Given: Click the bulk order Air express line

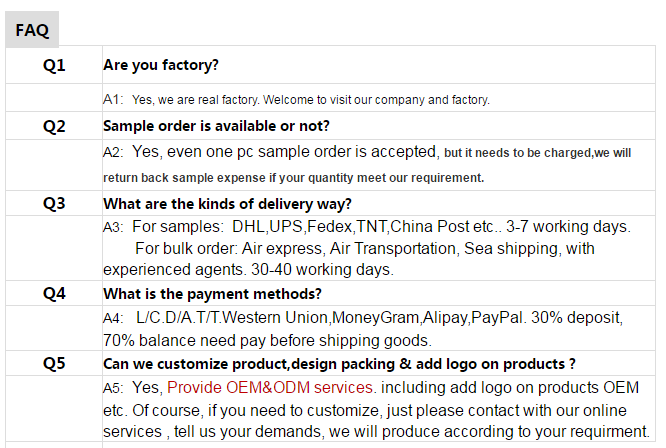Looking at the screenshot, I should [x=364, y=248].
